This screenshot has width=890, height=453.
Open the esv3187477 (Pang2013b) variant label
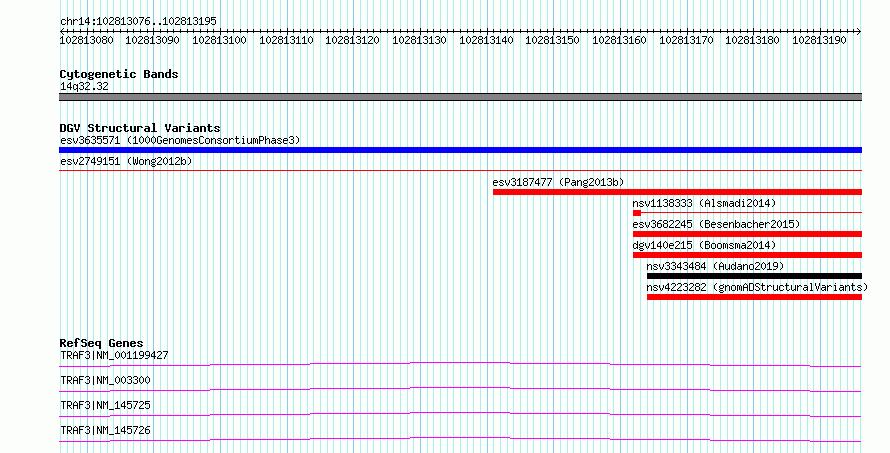point(558,182)
